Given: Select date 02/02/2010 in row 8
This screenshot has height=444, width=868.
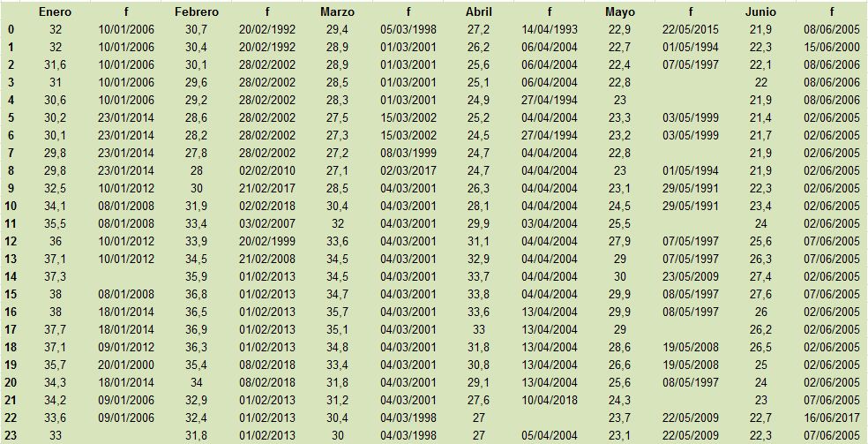Looking at the screenshot, I should 267,170.
